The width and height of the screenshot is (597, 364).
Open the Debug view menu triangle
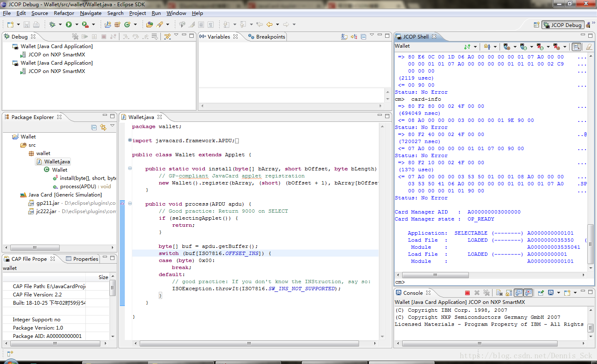(x=176, y=35)
